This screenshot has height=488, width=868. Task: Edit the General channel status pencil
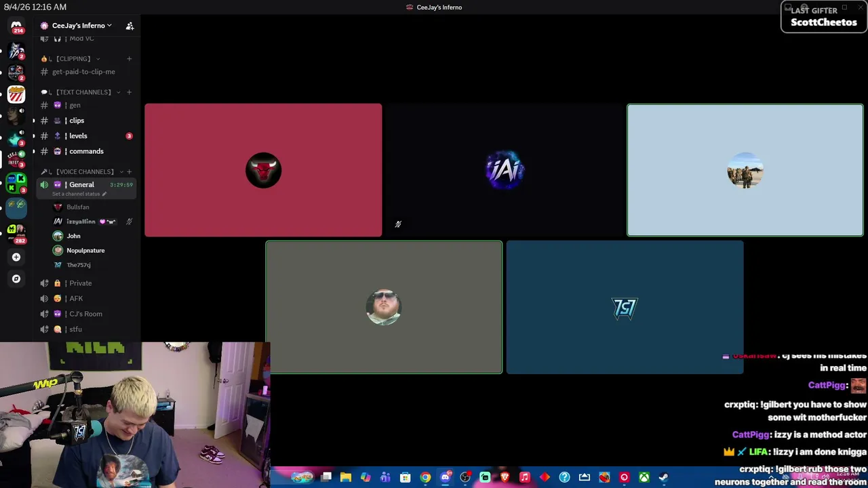tap(104, 194)
